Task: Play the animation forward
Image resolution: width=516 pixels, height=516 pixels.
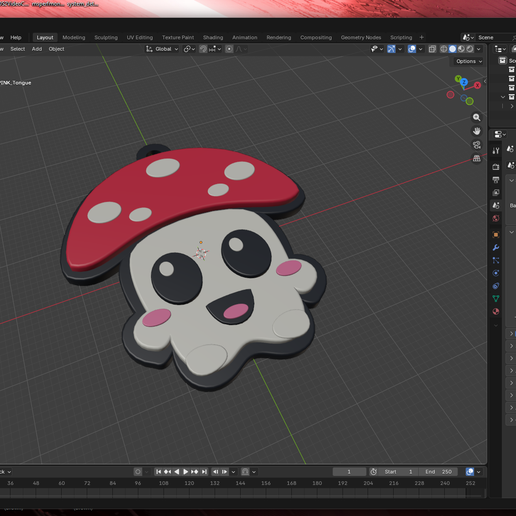Action: [186, 472]
